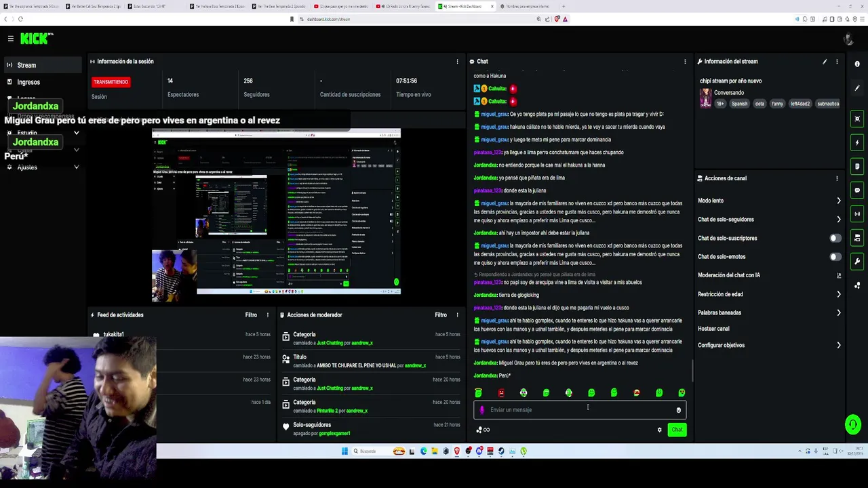Click the purple microphone icon in message box
This screenshot has width=868, height=488.
tap(482, 410)
